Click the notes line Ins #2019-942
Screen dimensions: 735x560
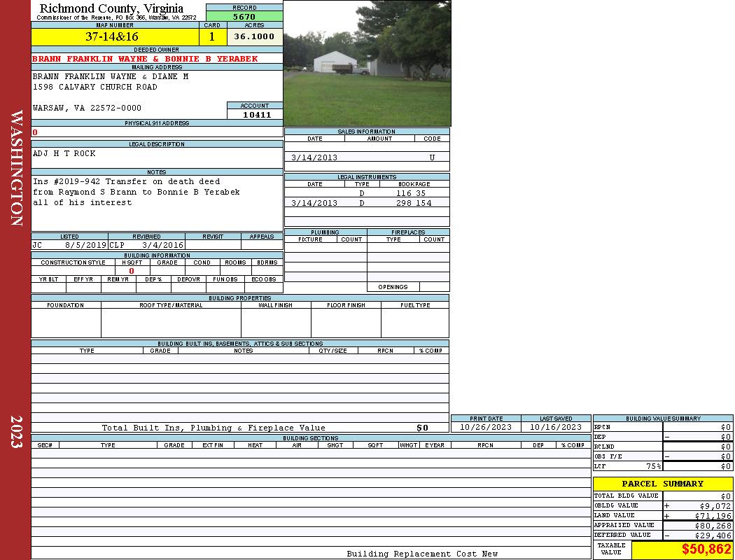point(126,181)
